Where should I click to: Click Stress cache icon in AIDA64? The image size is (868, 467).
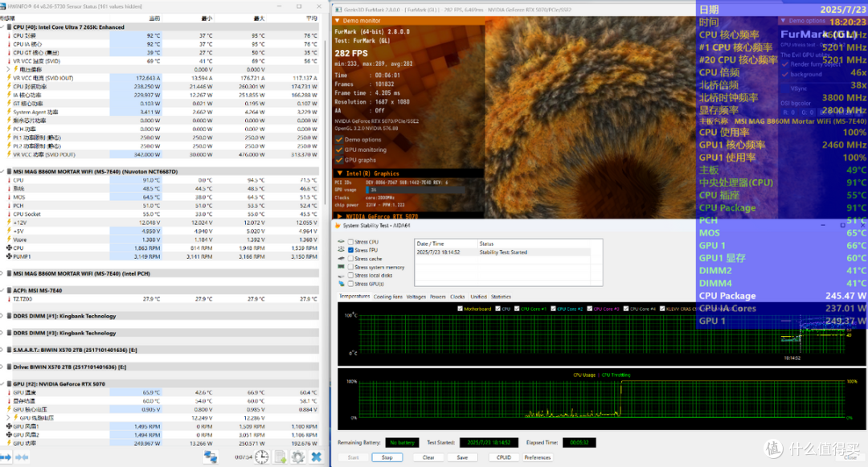pyautogui.click(x=341, y=258)
